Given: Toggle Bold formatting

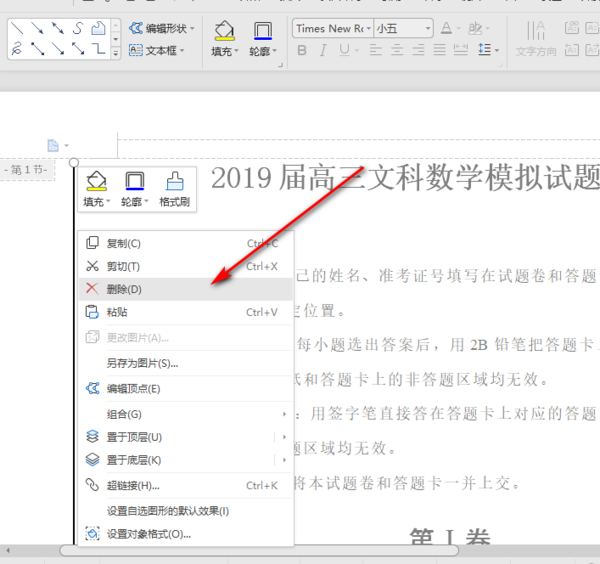Looking at the screenshot, I should tap(302, 50).
